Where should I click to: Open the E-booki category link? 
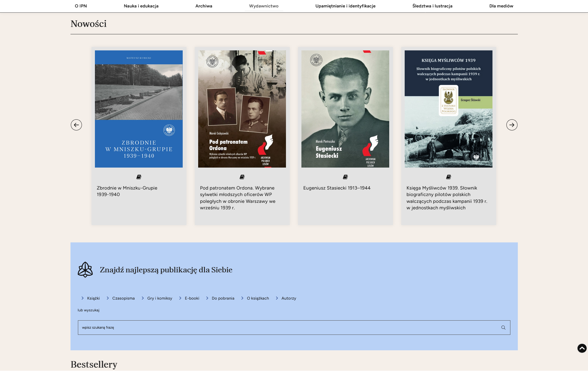click(192, 298)
